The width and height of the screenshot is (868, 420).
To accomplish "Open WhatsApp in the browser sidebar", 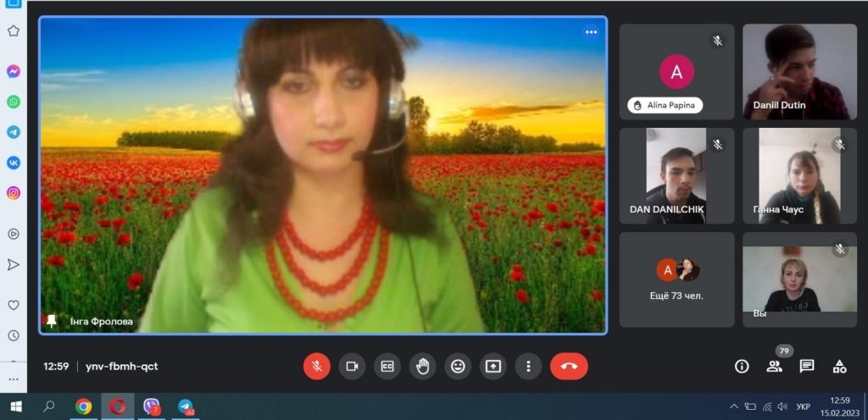I will [x=14, y=102].
